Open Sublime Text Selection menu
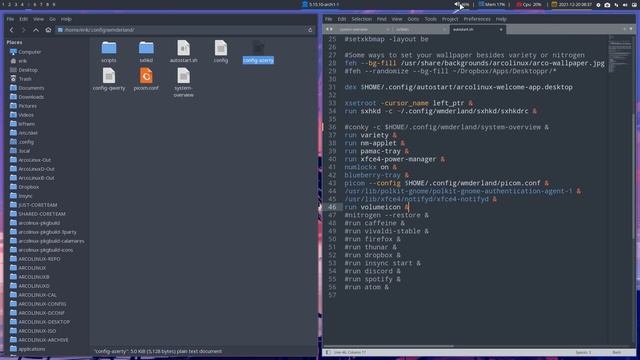Screen dimensions: 640x360 coord(361,19)
